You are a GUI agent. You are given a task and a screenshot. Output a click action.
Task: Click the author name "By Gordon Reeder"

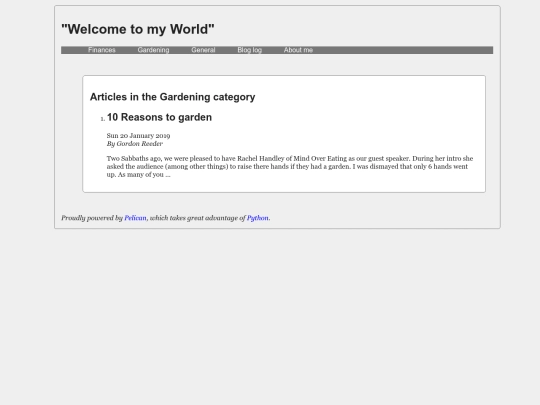pos(135,144)
